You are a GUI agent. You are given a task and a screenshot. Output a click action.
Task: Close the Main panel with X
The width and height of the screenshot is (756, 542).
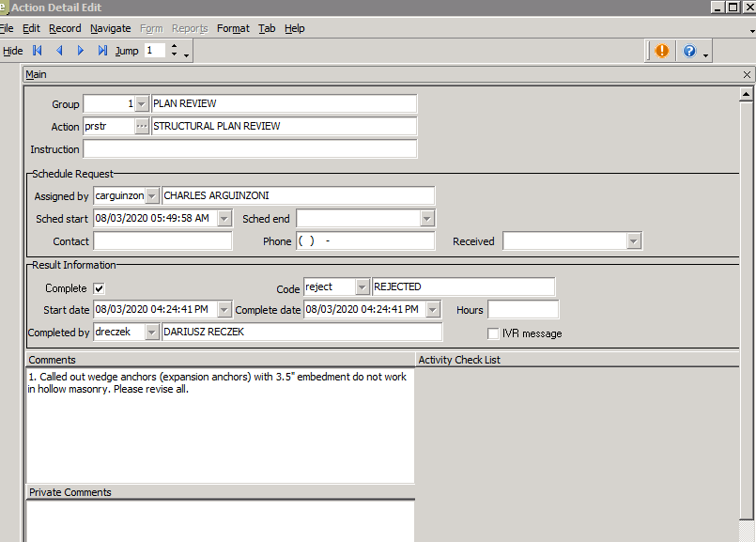tap(748, 75)
